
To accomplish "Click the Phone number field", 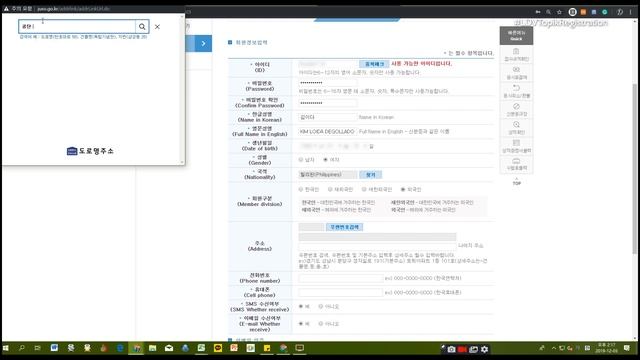I will (x=340, y=278).
